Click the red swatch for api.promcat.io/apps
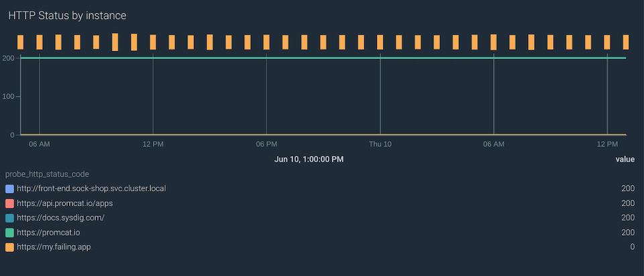644x276 pixels. (9, 203)
